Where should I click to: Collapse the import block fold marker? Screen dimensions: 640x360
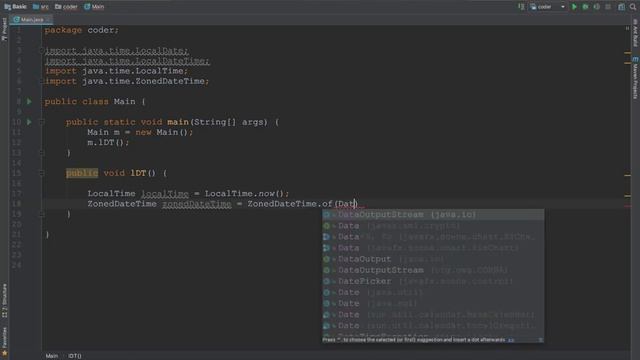[42, 51]
